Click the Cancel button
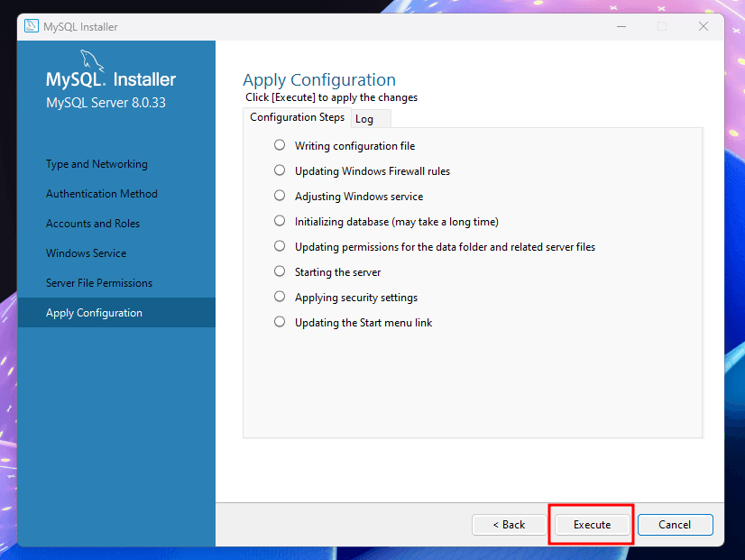Screen dimensions: 745x560 [x=675, y=524]
